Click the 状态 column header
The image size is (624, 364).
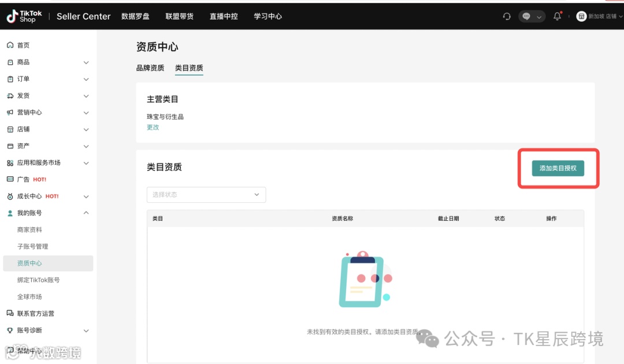tap(500, 218)
